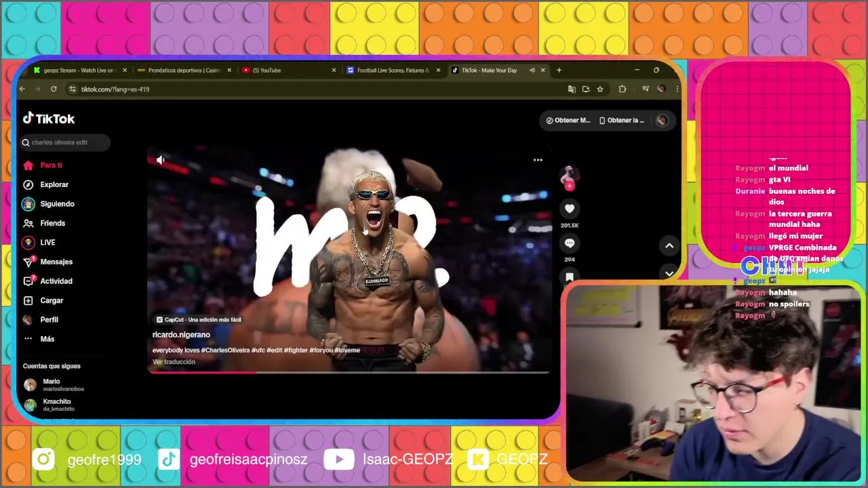Bookmark this page with star icon
The width and height of the screenshot is (868, 488).
tap(600, 89)
